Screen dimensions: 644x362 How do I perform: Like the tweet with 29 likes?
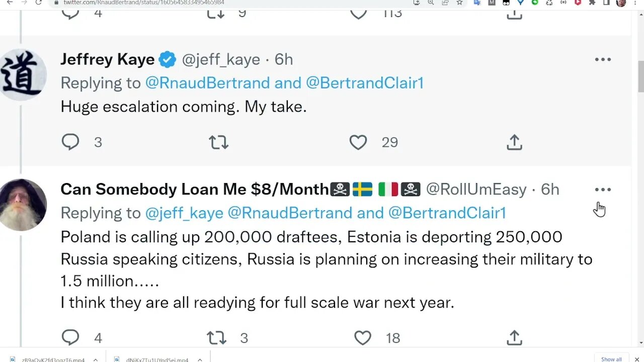coord(358,143)
